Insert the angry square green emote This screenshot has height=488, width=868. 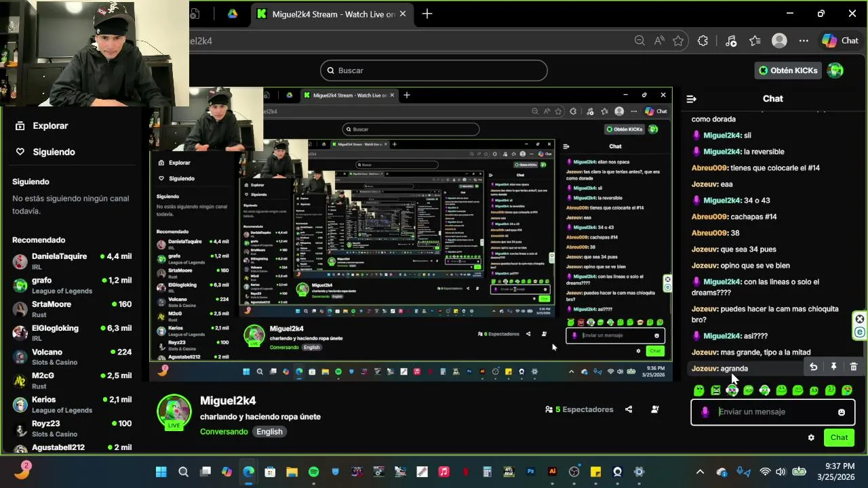(x=715, y=390)
